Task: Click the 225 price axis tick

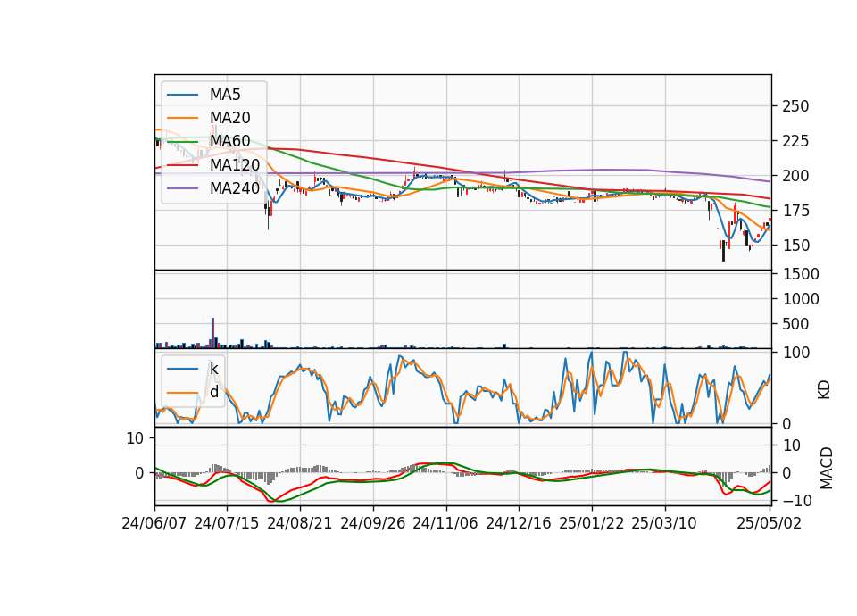Action: [x=795, y=141]
